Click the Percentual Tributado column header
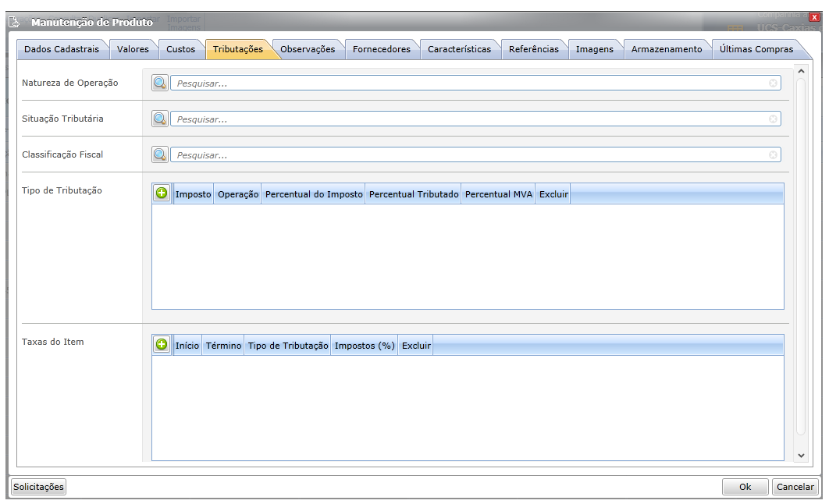The height and width of the screenshot is (504, 829). pos(414,194)
